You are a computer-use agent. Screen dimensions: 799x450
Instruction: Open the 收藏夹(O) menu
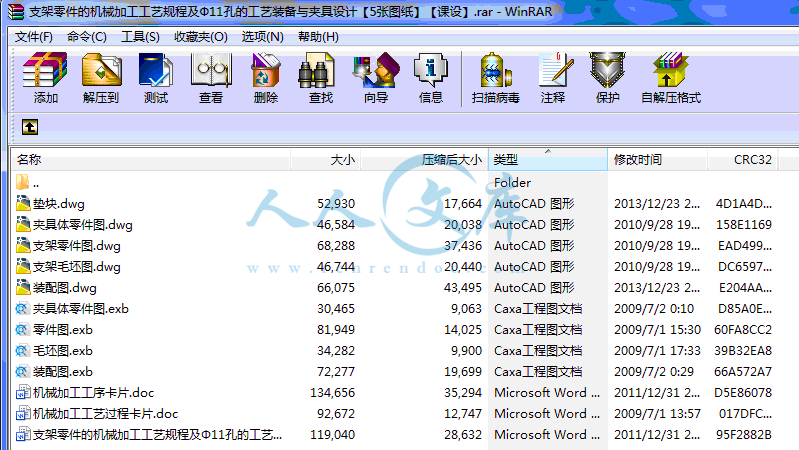point(201,37)
